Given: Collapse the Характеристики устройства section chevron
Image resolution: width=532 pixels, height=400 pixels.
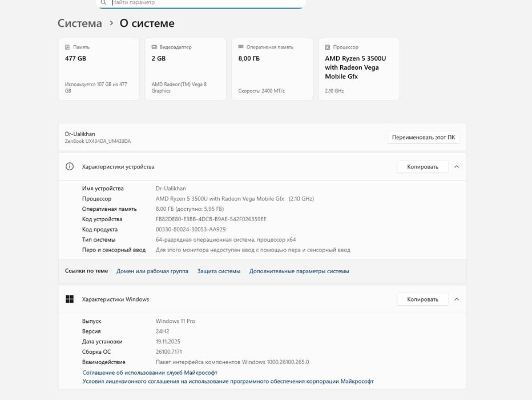Looking at the screenshot, I should [457, 167].
